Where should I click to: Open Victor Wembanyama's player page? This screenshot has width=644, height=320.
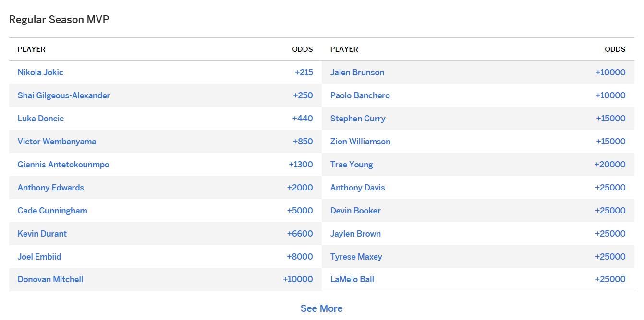click(x=57, y=142)
